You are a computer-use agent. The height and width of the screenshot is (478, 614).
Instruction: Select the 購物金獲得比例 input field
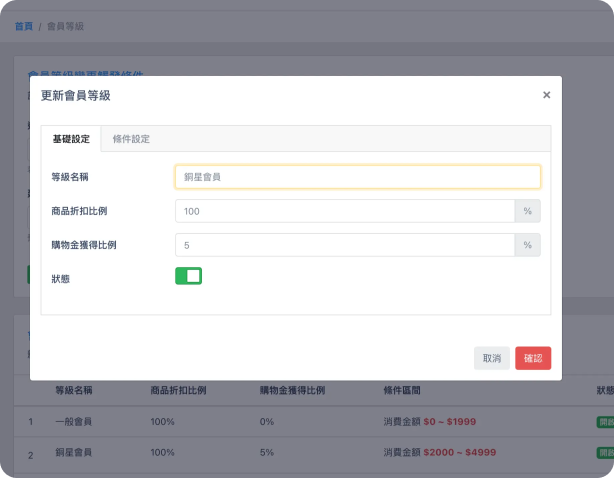344,245
